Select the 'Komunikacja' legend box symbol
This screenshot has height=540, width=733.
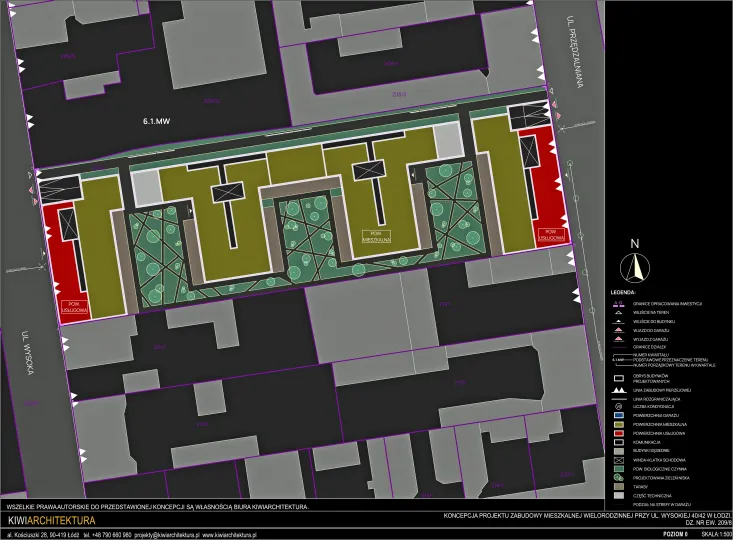pos(618,442)
